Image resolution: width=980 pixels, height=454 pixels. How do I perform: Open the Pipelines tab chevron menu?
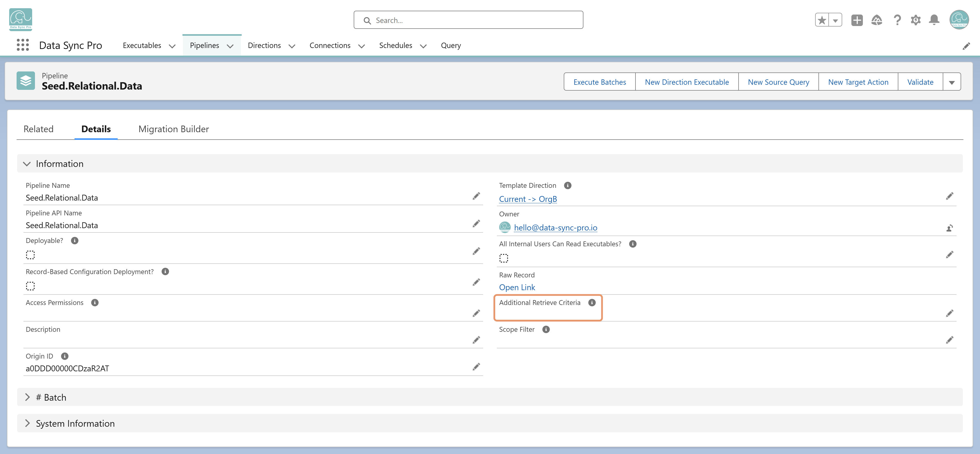point(230,46)
